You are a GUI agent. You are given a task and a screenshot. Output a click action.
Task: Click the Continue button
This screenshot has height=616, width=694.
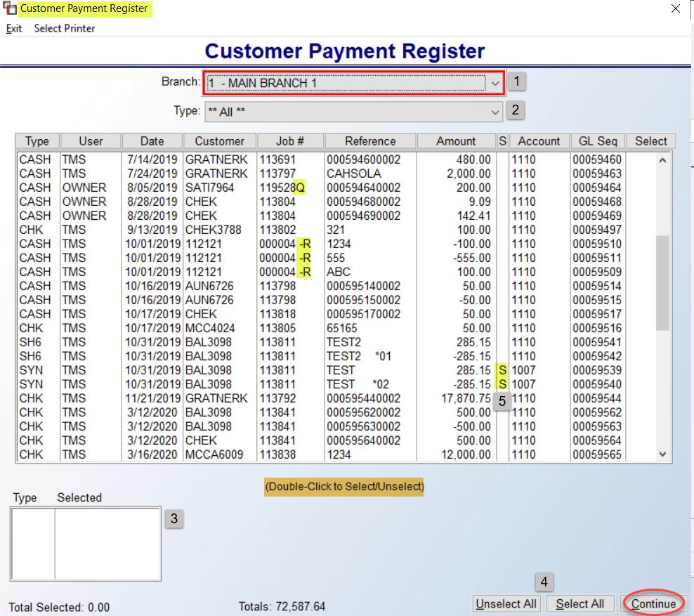pos(653,603)
